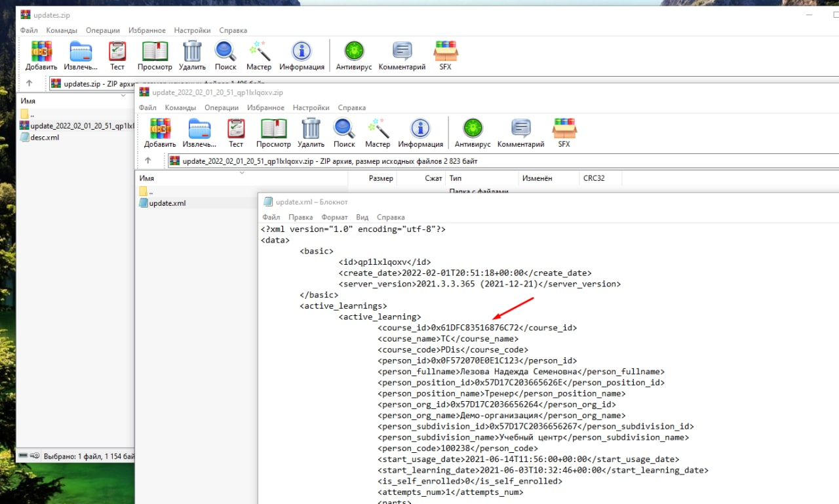
Task: Select update.xml in update_2022 archive list
Action: [x=163, y=203]
